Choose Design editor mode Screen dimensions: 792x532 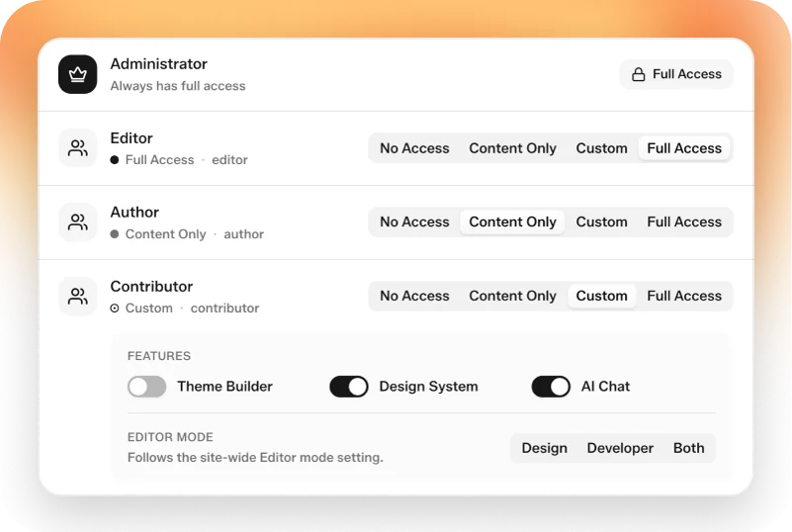(544, 448)
